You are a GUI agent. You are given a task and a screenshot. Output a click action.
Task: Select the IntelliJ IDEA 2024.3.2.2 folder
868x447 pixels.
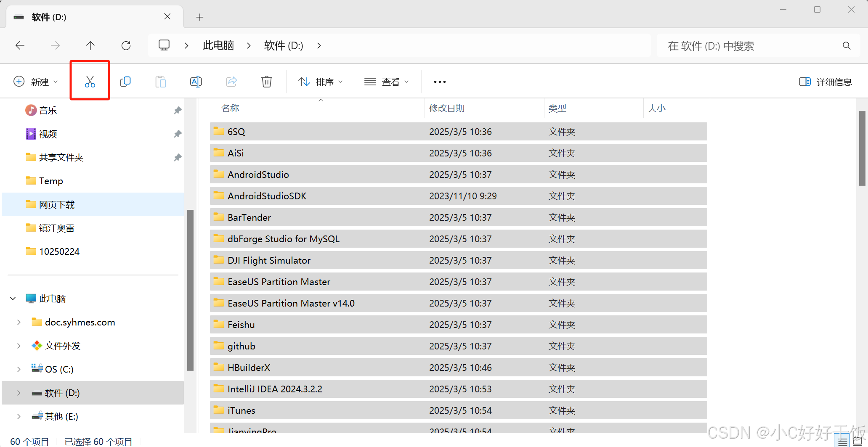pos(458,389)
